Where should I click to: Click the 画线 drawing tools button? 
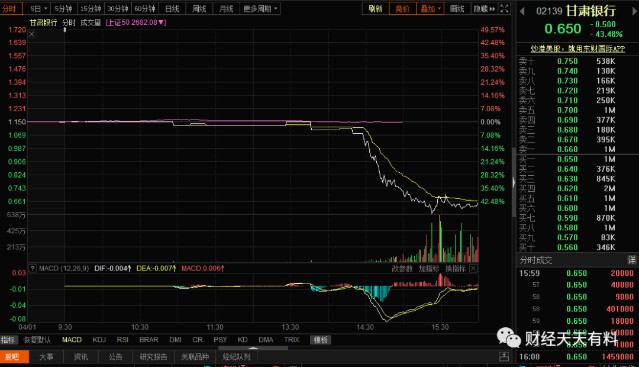457,9
